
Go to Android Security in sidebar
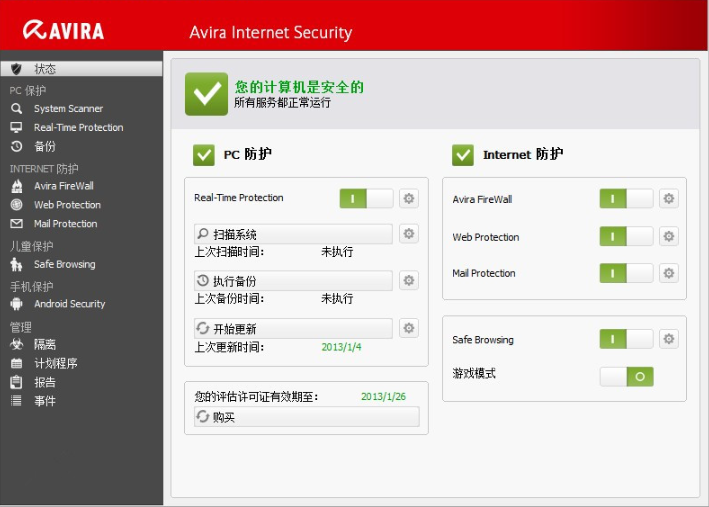[x=69, y=304]
